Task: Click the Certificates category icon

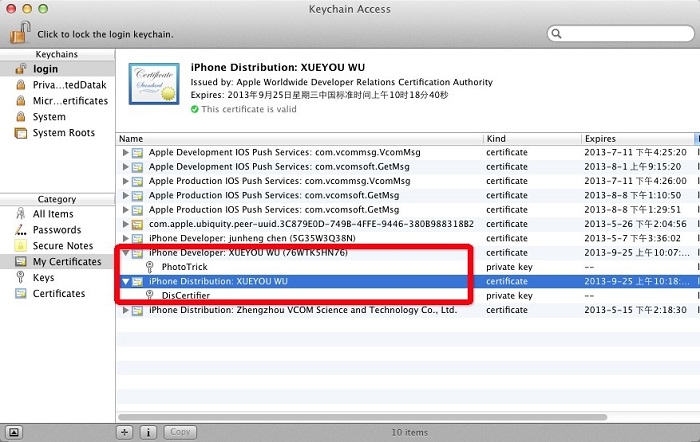Action: [x=21, y=293]
